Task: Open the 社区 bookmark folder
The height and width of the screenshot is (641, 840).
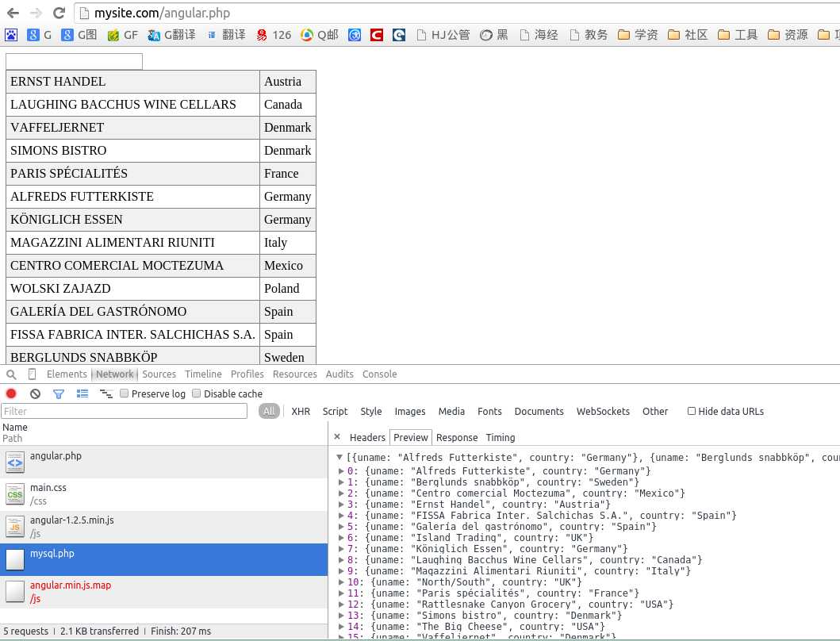Action: tap(688, 36)
